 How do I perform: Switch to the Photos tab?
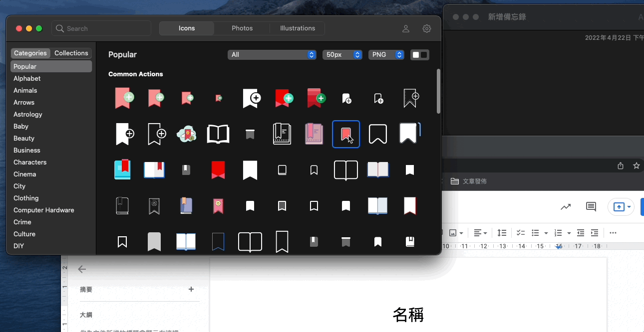pyautogui.click(x=242, y=28)
